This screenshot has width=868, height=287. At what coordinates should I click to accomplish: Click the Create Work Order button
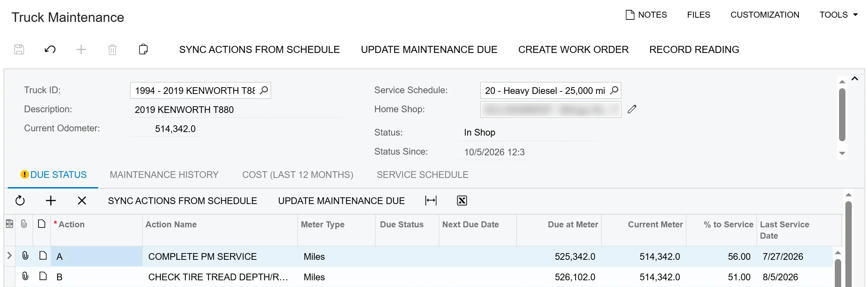[573, 49]
